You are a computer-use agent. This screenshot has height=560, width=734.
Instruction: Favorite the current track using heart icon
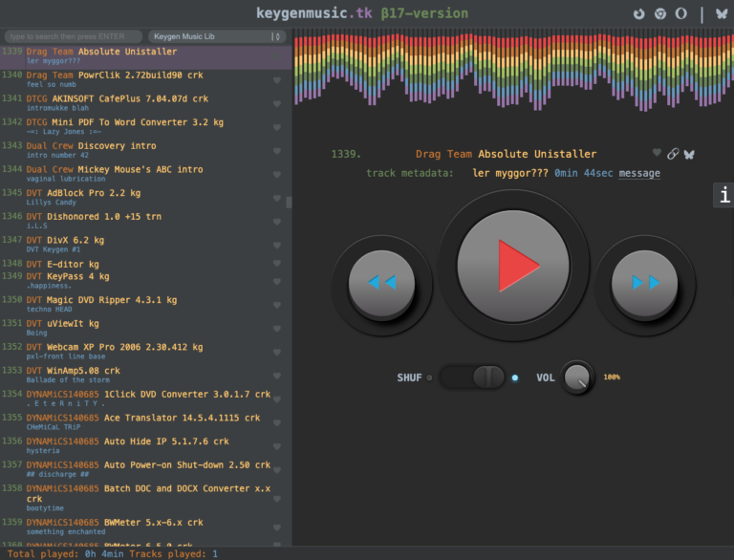tap(657, 153)
